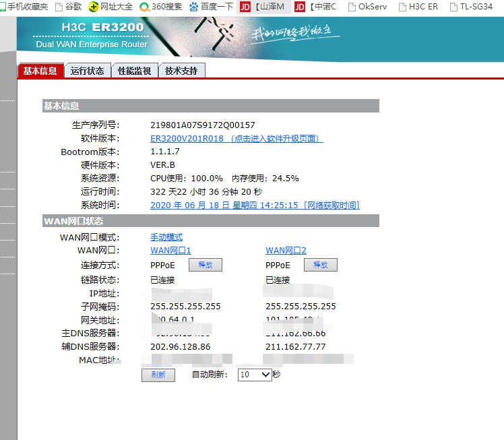Open the 网址大全 bookmark
This screenshot has width=504, height=440.
[111, 7]
